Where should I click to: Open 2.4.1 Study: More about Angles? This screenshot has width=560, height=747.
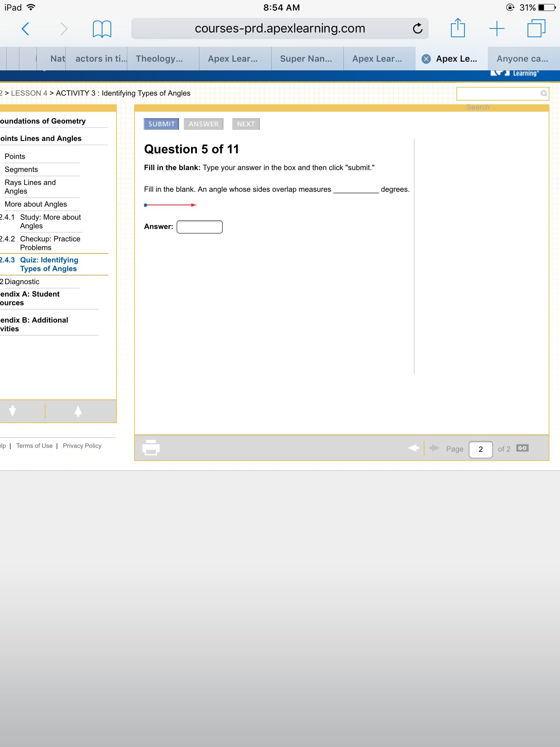(x=40, y=221)
